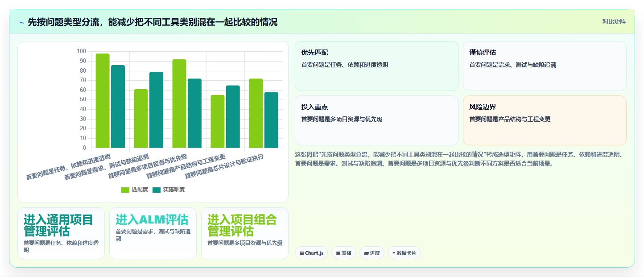
Task: Click the 匹配度 bar for 芯片设计与验证执行
Action: point(256,113)
